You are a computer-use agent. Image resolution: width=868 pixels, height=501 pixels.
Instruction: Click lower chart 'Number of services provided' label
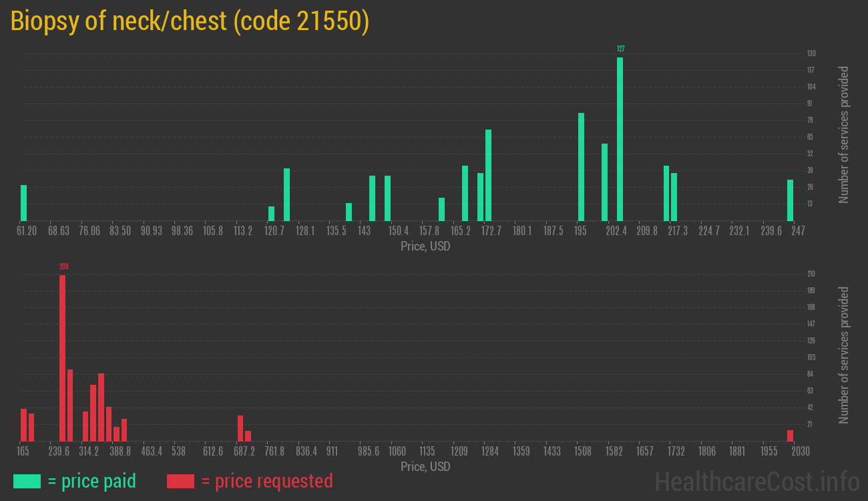pyautogui.click(x=844, y=355)
